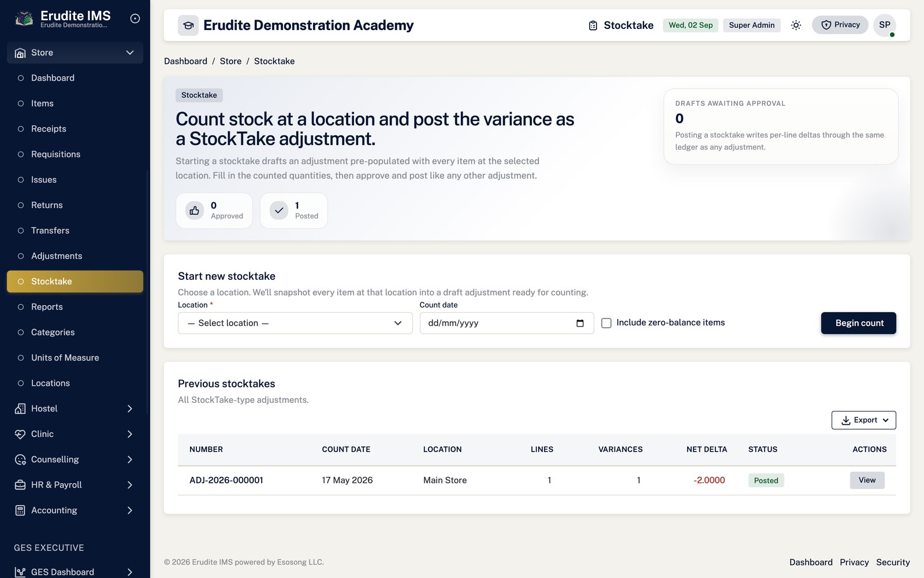
Task: Click the graduation cap academy icon
Action: (188, 25)
